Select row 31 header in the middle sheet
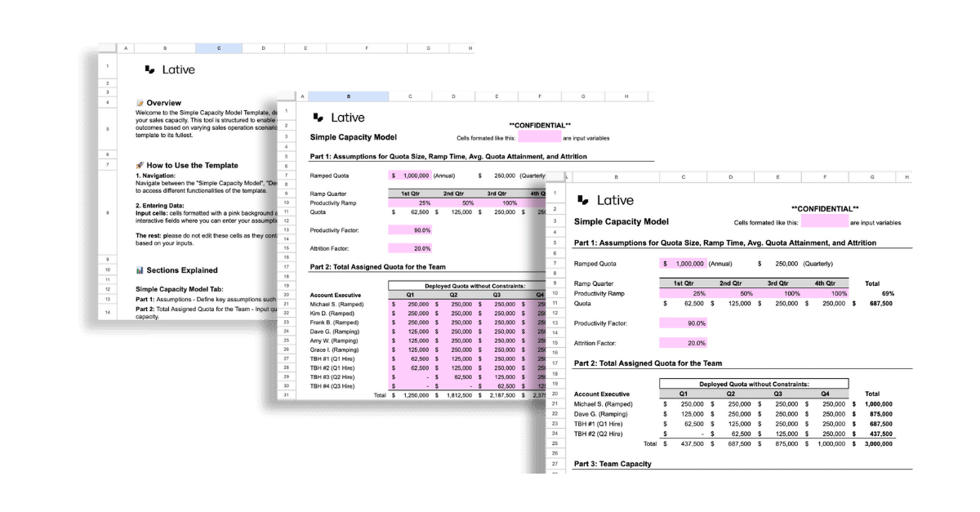 coord(287,394)
